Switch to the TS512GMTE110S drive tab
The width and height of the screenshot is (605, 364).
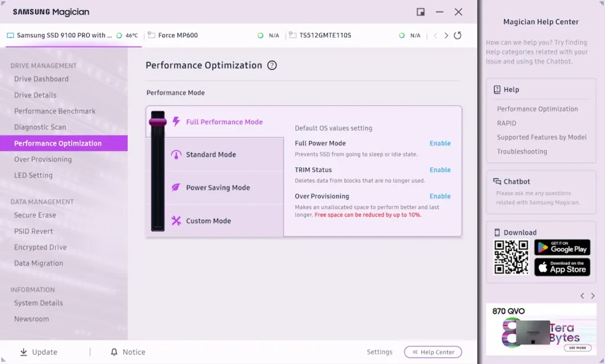[x=355, y=35]
